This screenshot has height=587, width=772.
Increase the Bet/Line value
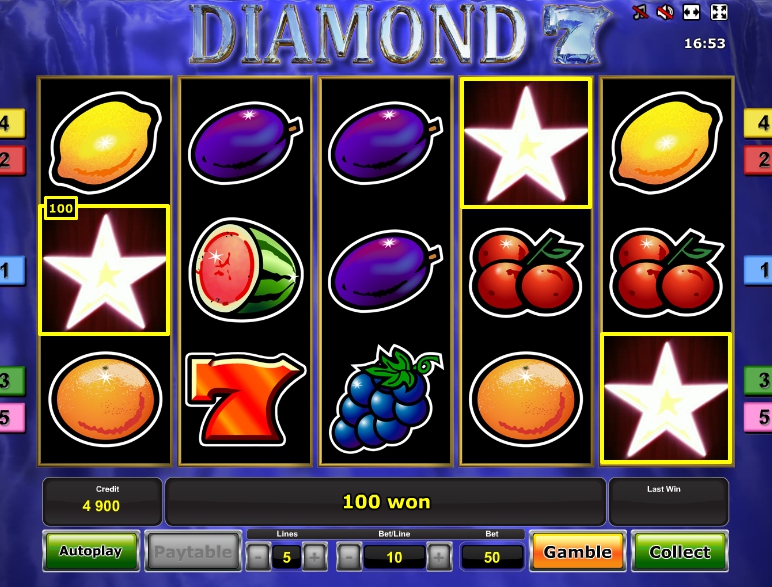[438, 557]
